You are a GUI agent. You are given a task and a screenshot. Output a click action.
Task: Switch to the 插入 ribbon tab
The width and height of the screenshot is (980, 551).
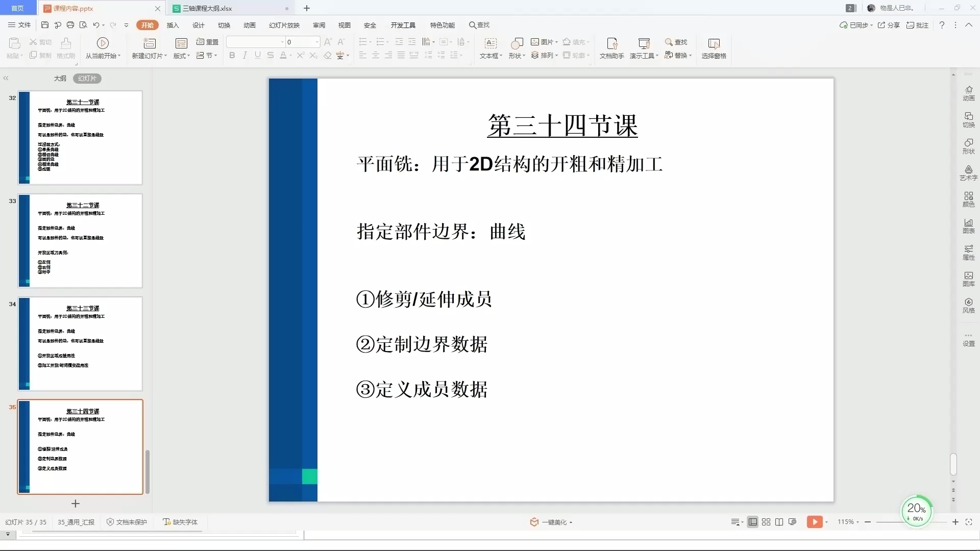point(173,25)
